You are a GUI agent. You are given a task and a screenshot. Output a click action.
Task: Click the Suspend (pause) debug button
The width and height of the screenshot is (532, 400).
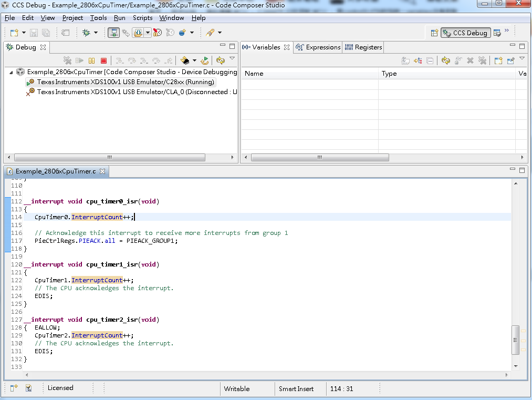(x=92, y=61)
